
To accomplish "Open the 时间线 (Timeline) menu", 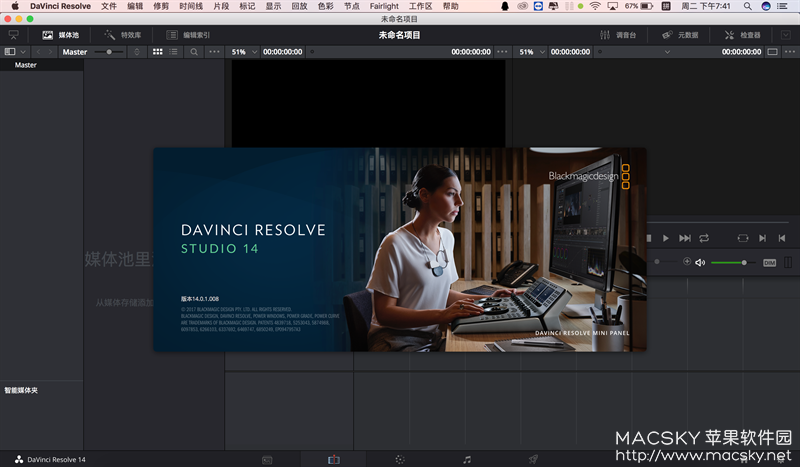I will pos(191,6).
